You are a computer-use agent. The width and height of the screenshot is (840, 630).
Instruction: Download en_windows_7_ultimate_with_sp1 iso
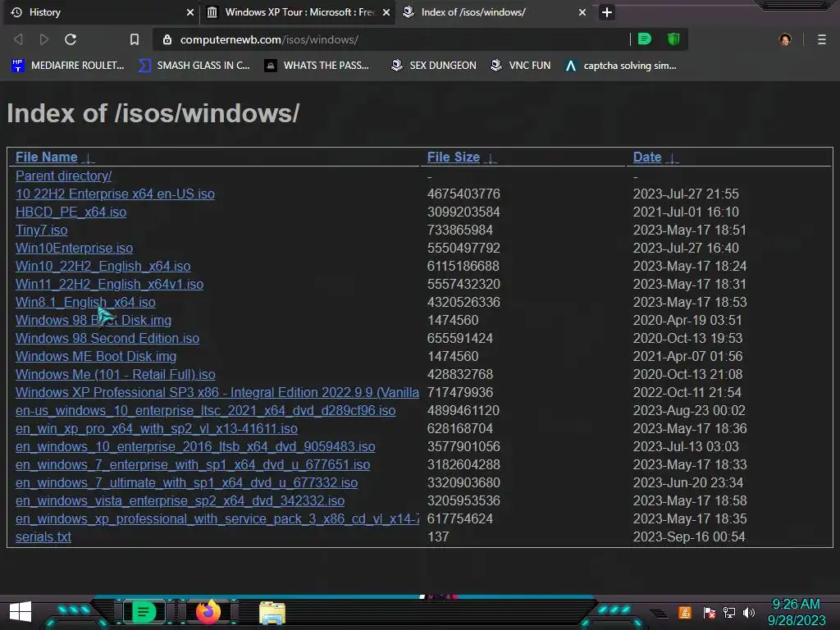pos(186,482)
